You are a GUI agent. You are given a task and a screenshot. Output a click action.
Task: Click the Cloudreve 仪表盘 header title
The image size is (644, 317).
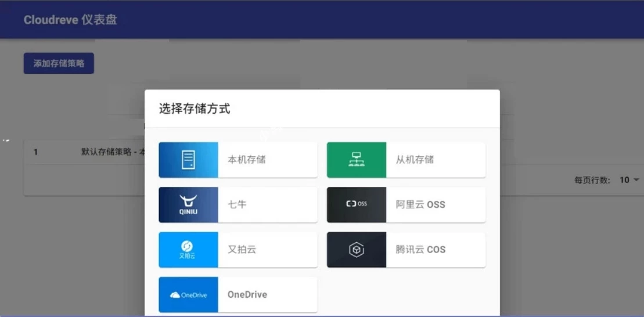(x=70, y=20)
